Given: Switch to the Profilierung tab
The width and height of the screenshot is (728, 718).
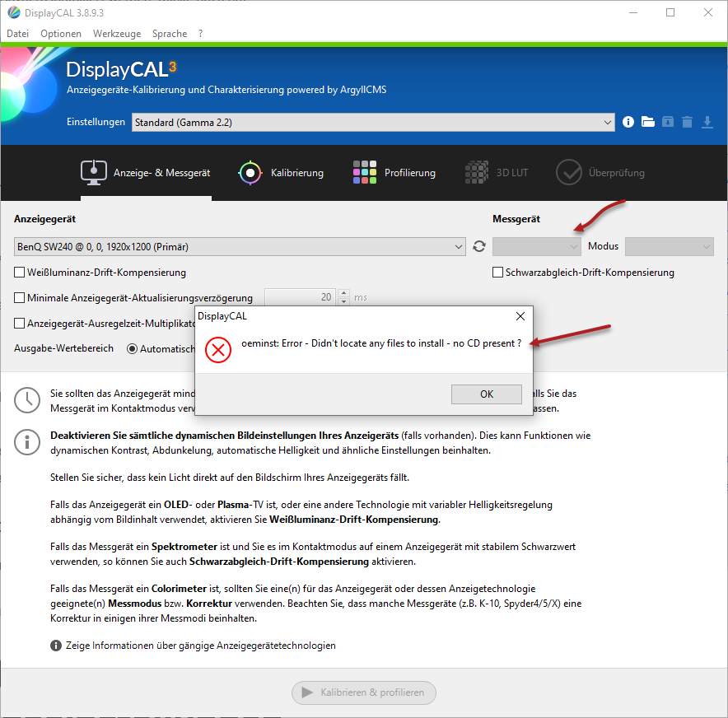Looking at the screenshot, I should click(394, 173).
